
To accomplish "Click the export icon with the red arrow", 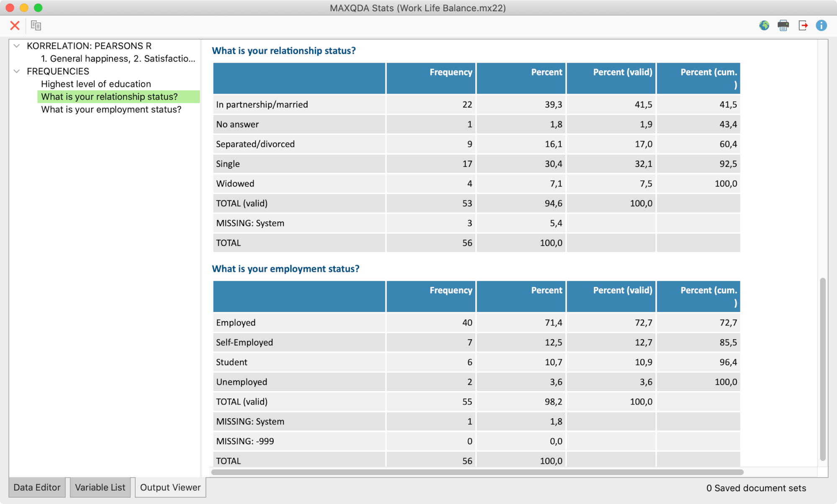I will [x=804, y=26].
